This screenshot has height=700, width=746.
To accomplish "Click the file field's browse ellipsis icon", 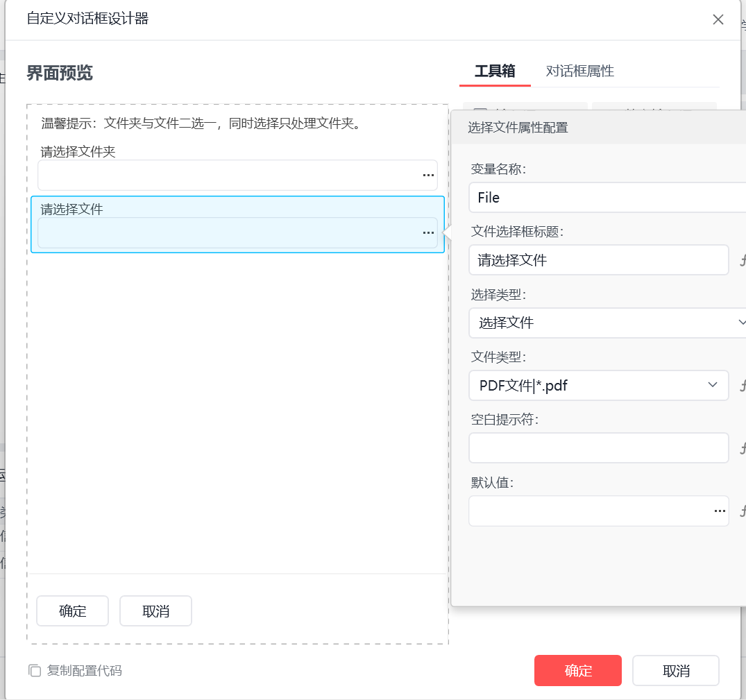I will click(428, 233).
